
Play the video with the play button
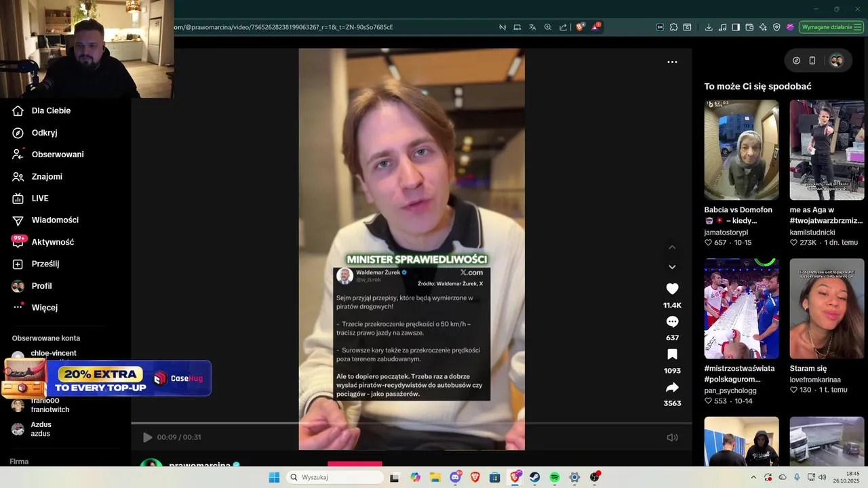(147, 437)
